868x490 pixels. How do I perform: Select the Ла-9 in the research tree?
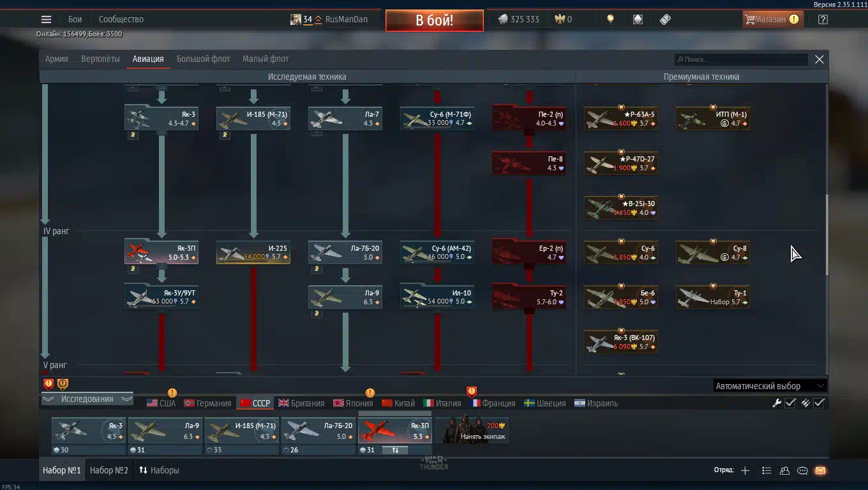345,297
